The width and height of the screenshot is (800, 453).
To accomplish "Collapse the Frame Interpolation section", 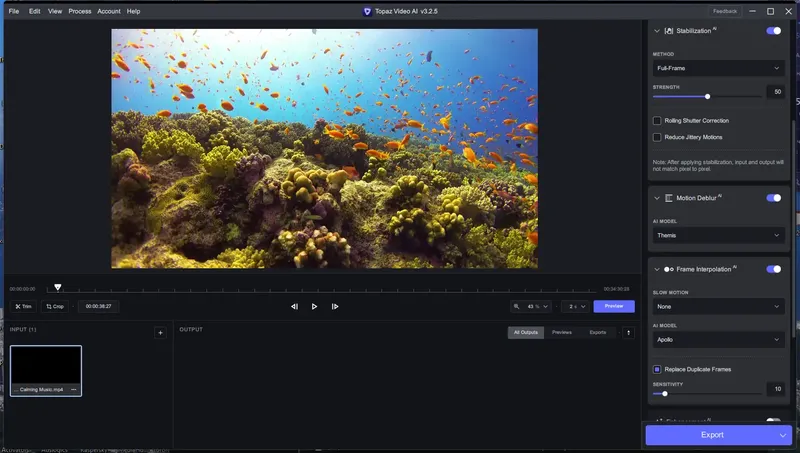I will coord(657,269).
